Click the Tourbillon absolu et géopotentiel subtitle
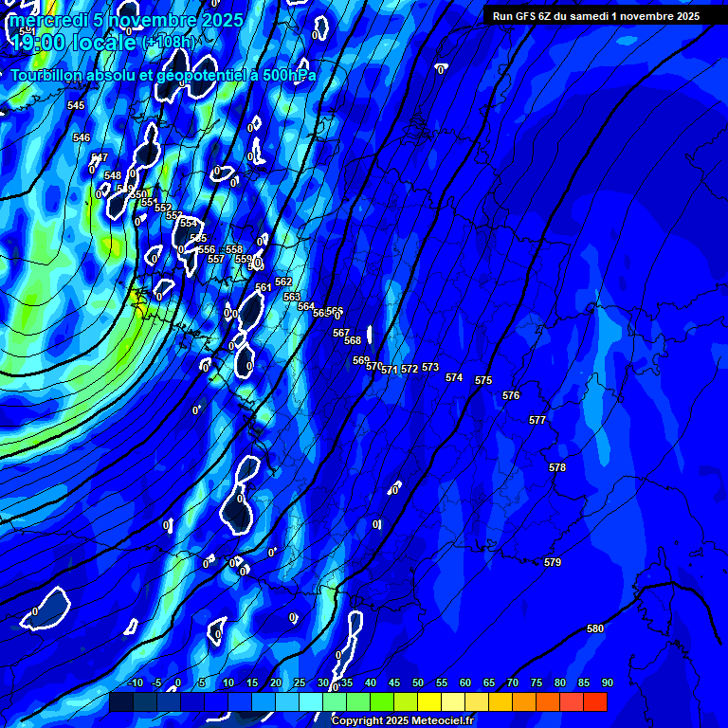Viewport: 728px width, 728px height. (x=163, y=76)
